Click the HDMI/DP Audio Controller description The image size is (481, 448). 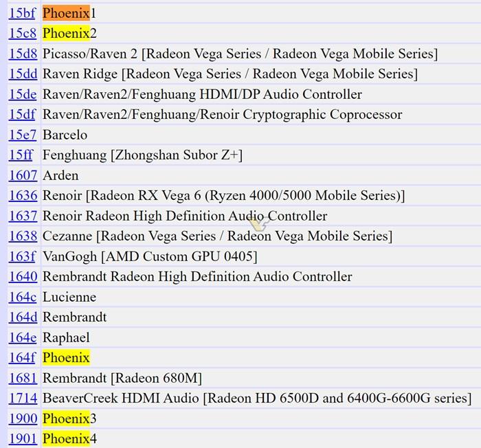202,94
